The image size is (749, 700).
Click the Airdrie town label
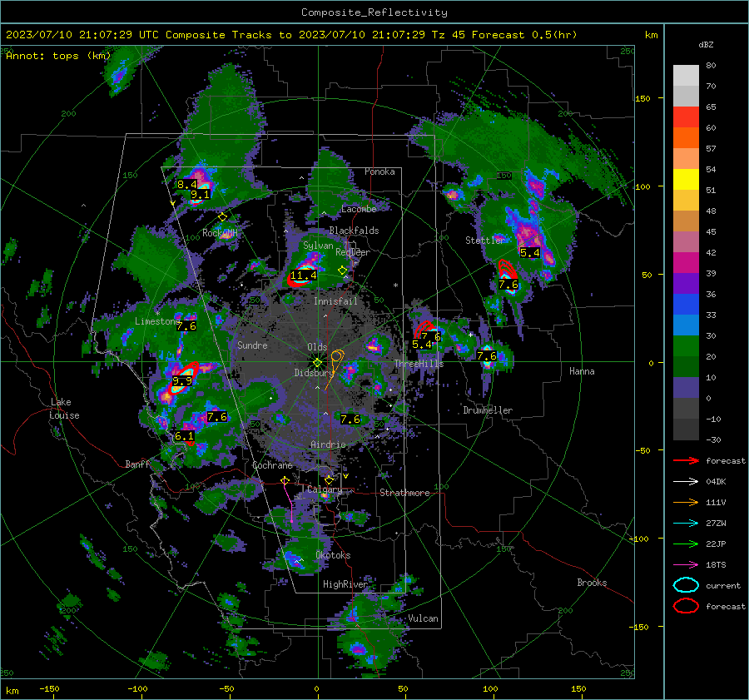[x=328, y=444]
